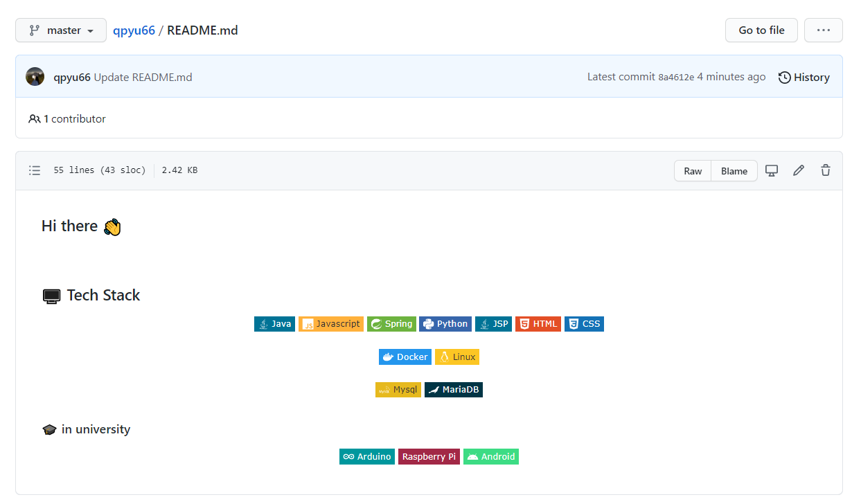The height and width of the screenshot is (504, 852).
Task: Open the Blame view
Action: (x=734, y=171)
